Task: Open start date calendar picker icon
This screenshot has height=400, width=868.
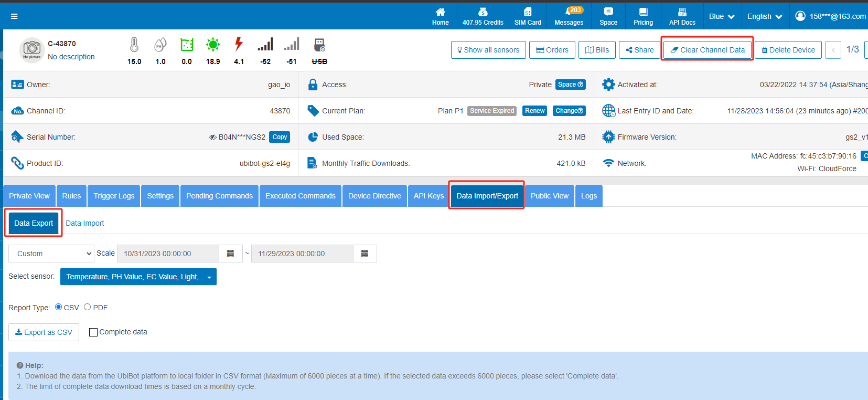Action: [230, 254]
